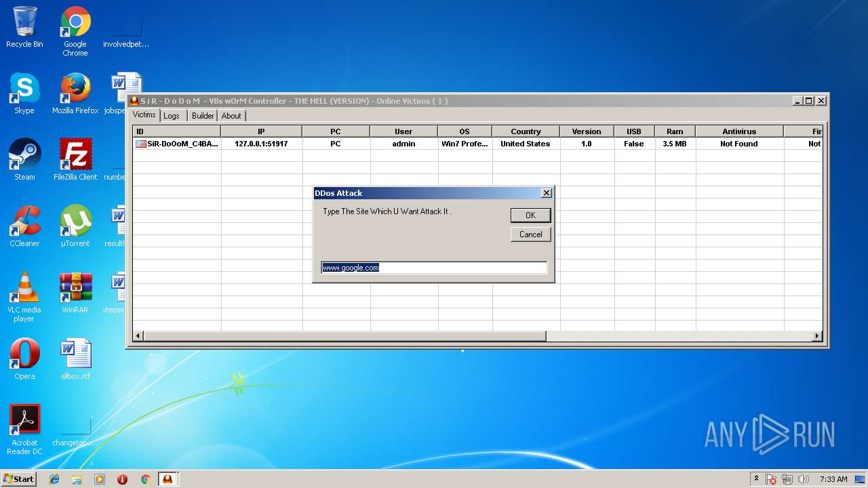
Task: Select the WinRAR desktop shortcut
Action: click(75, 293)
